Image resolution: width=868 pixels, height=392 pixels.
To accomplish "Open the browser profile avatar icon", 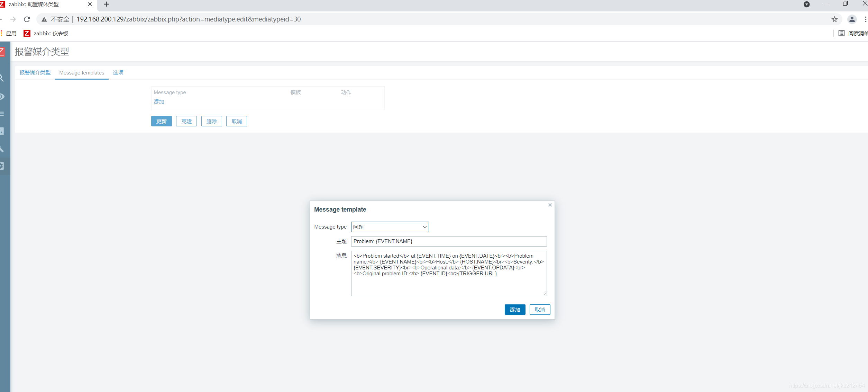I will (x=852, y=19).
